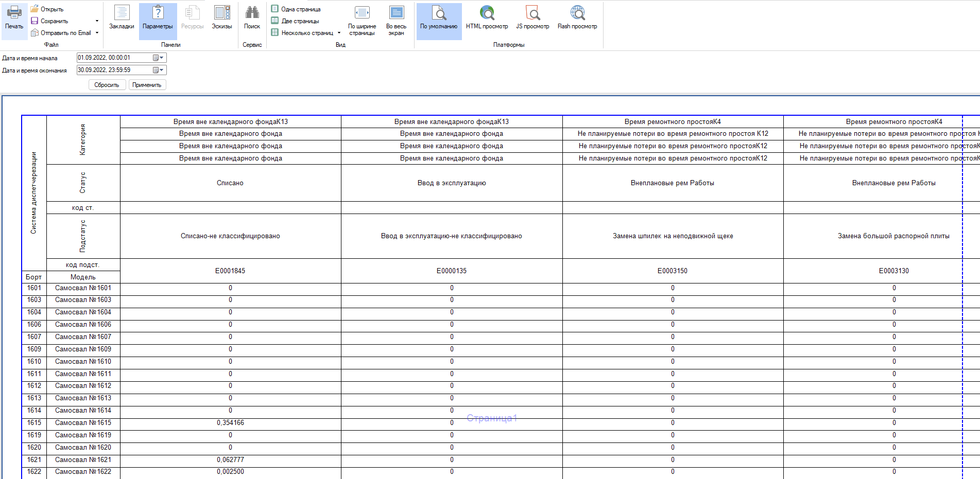Screen dimensions: 980x479
Task: Show the Thumbnails (Эскизы) panel
Action: [222, 18]
